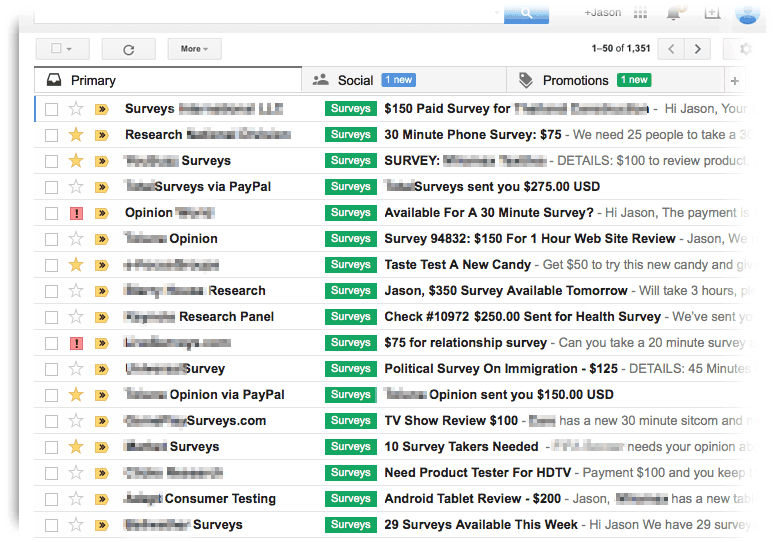
Task: Toggle importance marker on Check #10972 email
Action: (x=102, y=317)
